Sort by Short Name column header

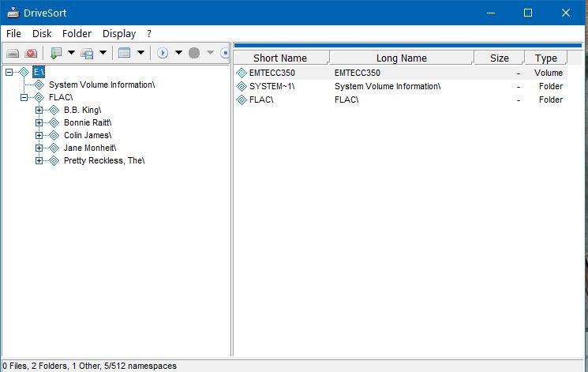coord(281,58)
